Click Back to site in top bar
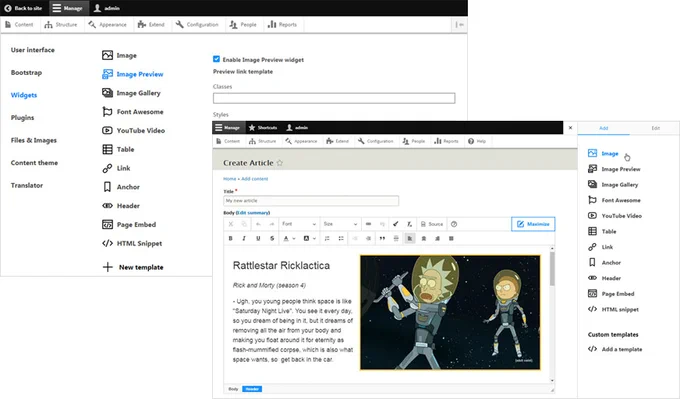This screenshot has width=680, height=399. (x=23, y=8)
